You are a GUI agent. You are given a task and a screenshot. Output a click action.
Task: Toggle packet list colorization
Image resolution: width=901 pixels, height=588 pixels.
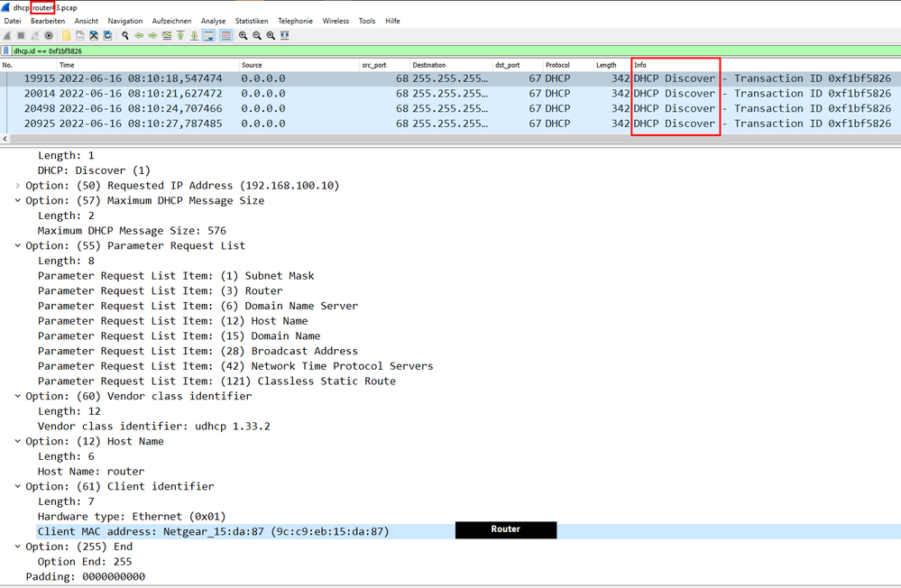point(224,35)
